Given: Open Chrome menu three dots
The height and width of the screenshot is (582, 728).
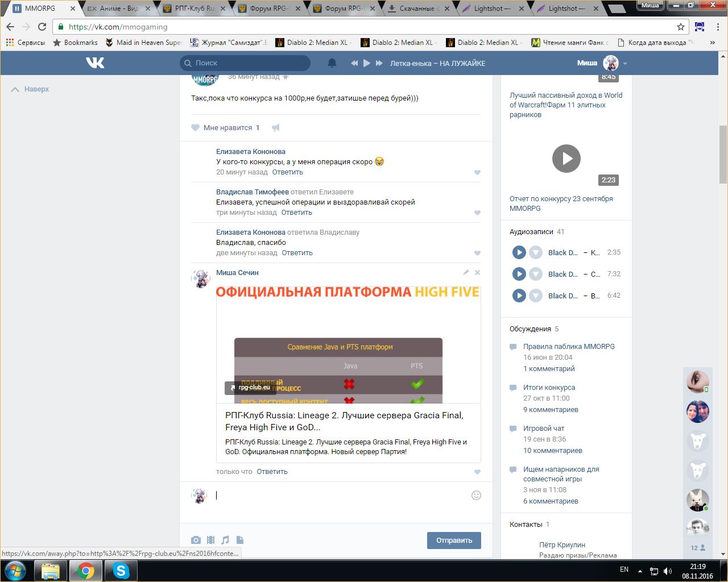Looking at the screenshot, I should pyautogui.click(x=718, y=27).
